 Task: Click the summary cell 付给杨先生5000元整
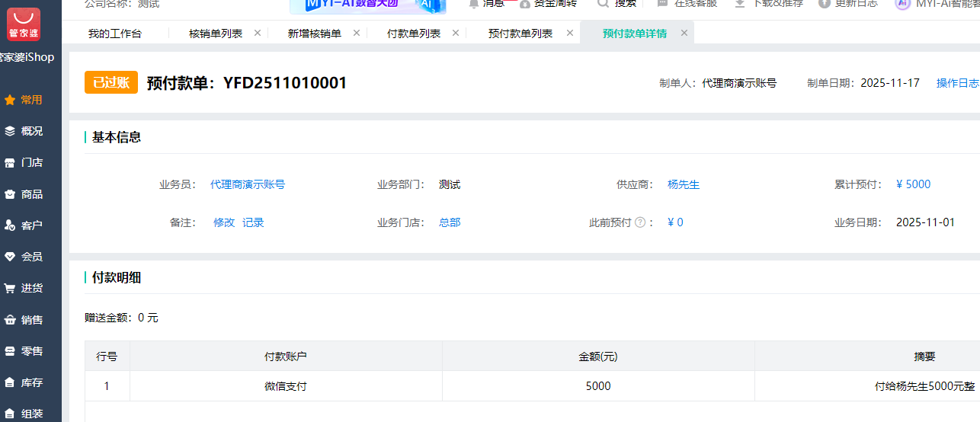click(x=924, y=386)
